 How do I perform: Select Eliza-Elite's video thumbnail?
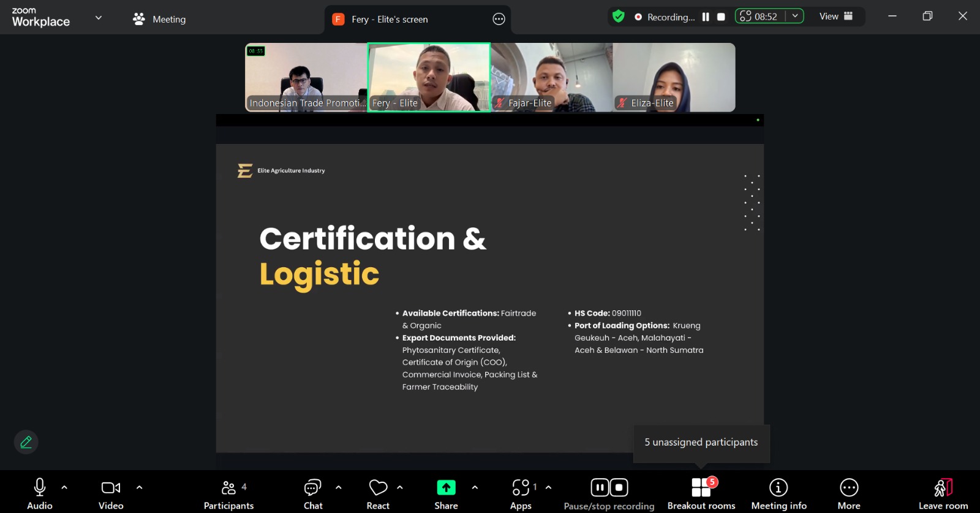coord(674,77)
